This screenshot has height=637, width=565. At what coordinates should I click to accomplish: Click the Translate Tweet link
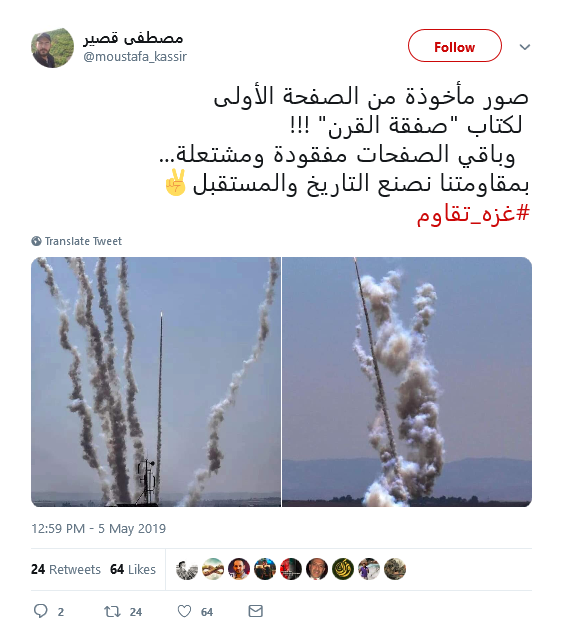click(x=83, y=241)
